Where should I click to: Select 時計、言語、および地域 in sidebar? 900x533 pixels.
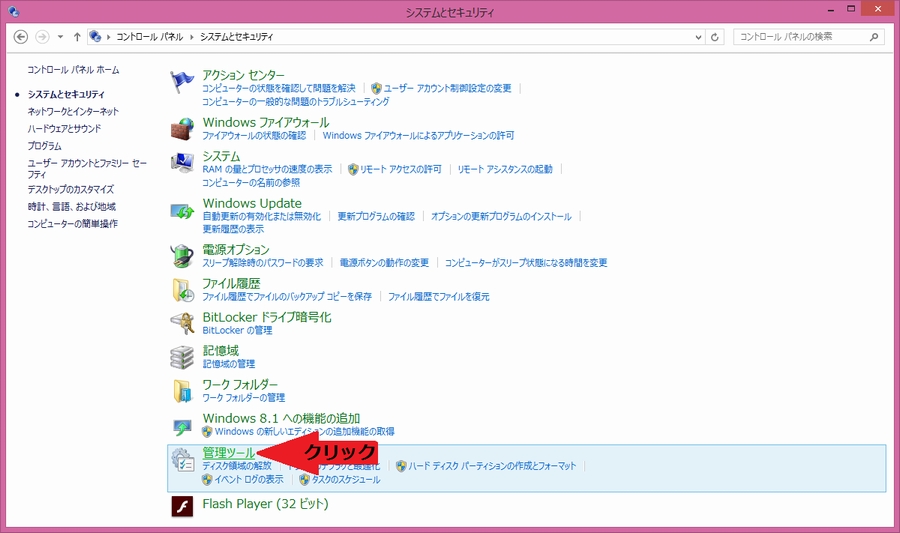[72, 207]
